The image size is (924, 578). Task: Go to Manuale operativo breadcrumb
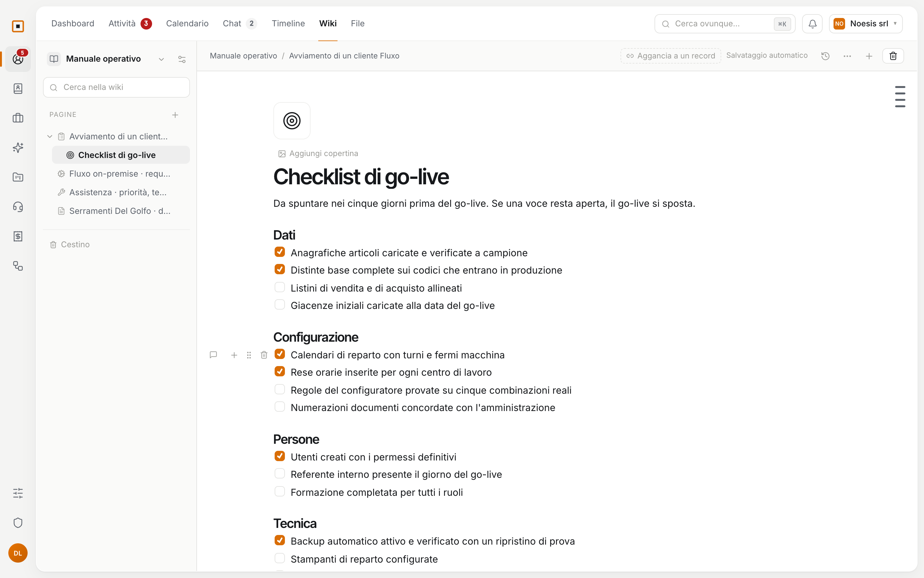tap(243, 56)
